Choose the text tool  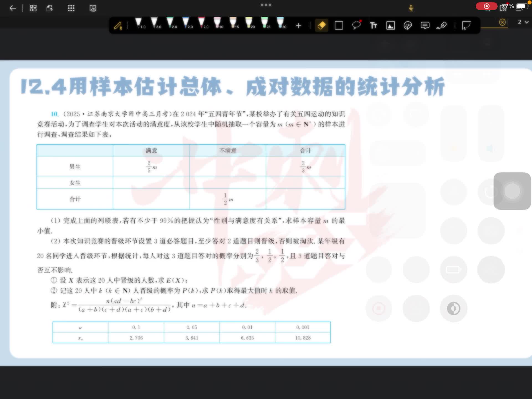(x=373, y=25)
